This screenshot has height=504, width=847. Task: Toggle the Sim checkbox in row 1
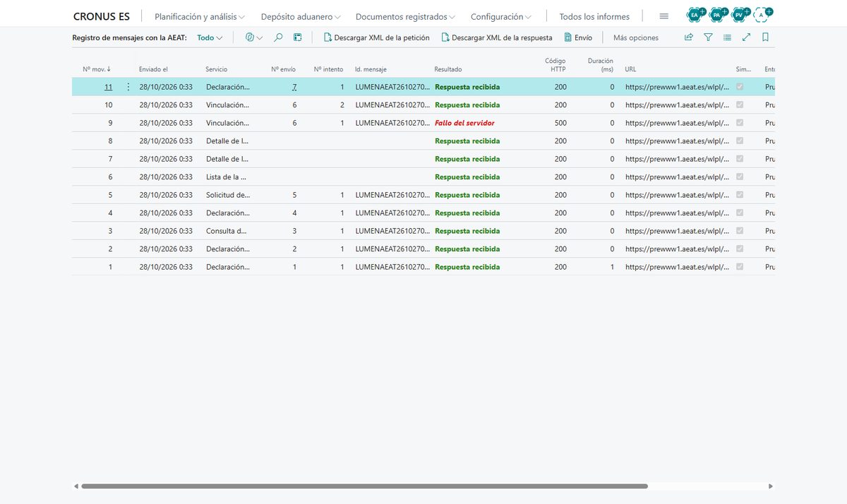[740, 267]
